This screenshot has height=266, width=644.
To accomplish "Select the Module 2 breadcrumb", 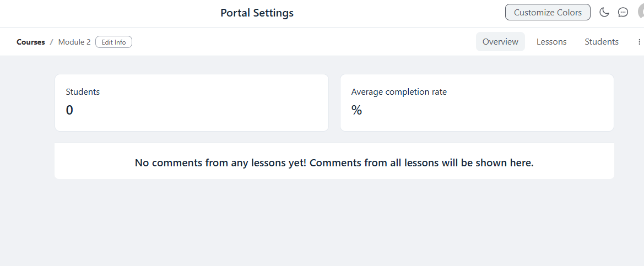I will (x=74, y=42).
